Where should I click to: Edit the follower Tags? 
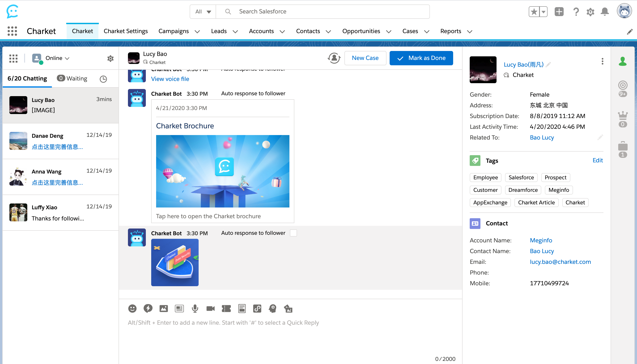pyautogui.click(x=597, y=160)
